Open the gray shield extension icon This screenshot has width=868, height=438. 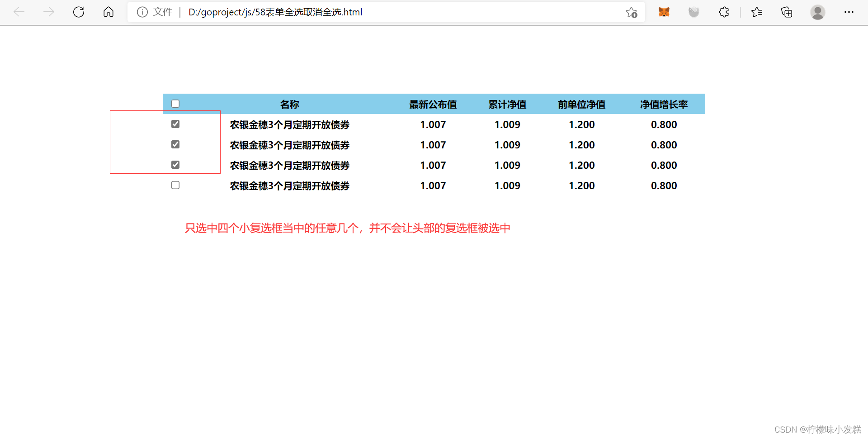(694, 12)
